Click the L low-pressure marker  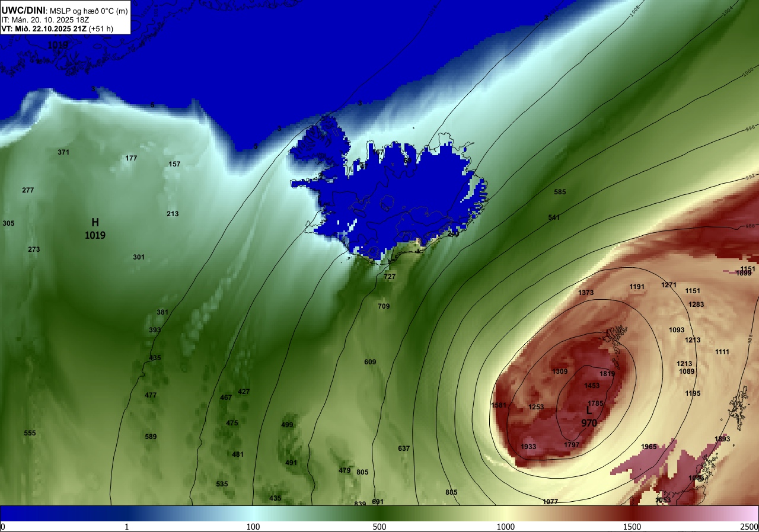point(589,410)
